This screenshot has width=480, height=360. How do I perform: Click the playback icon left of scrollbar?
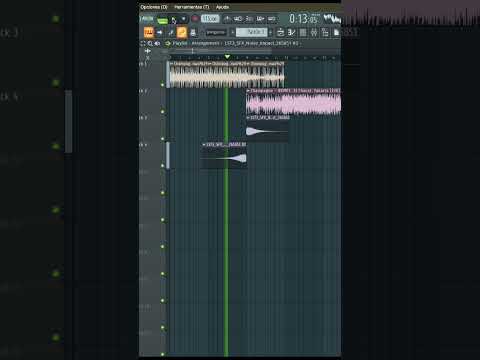point(148,51)
